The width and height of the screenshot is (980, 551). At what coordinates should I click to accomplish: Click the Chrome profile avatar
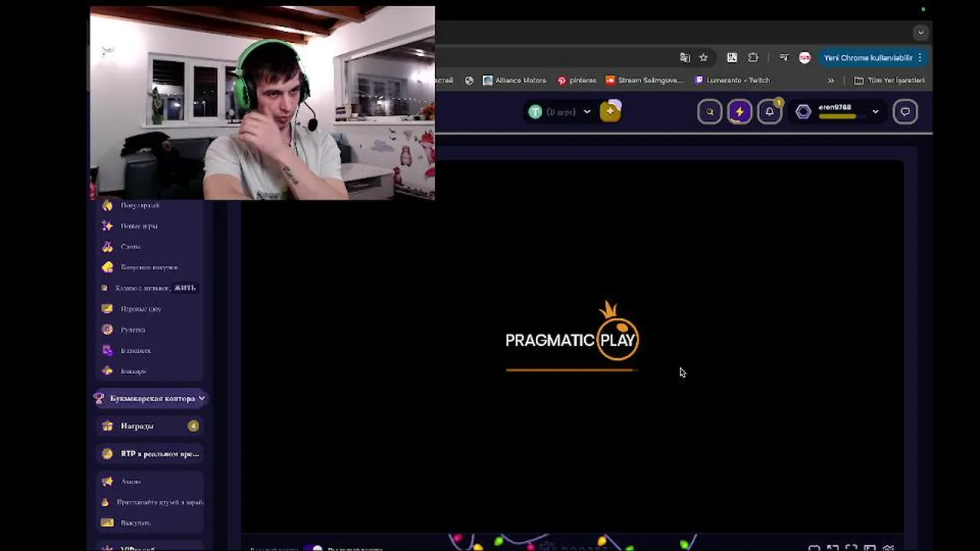(805, 57)
